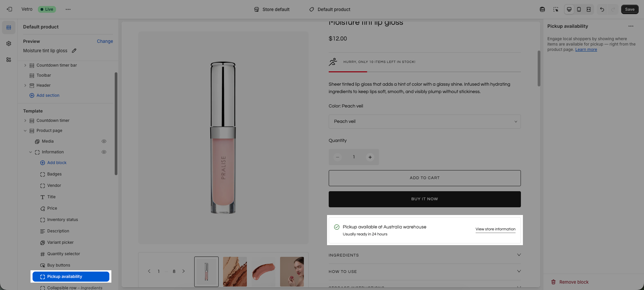
Task: Open the app embeds sidebar icon
Action: tap(9, 60)
